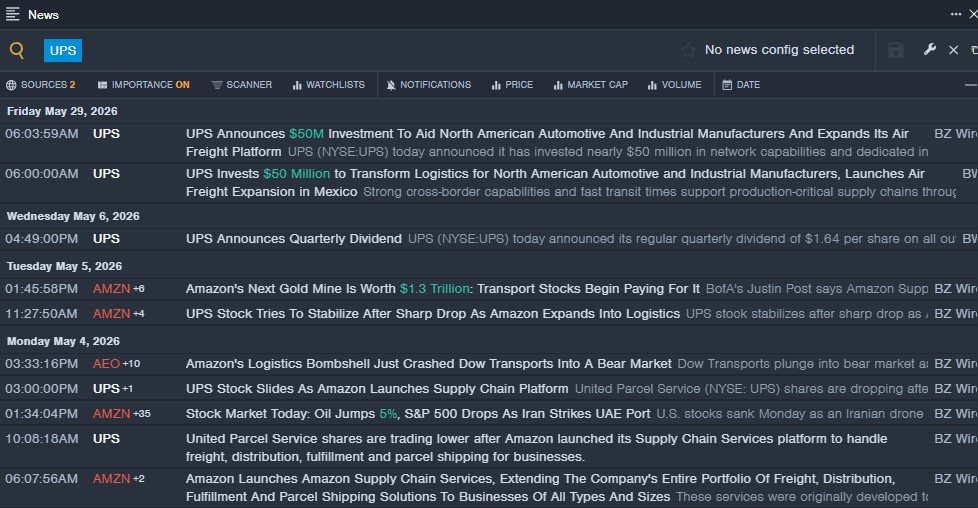The image size is (978, 508).
Task: Open the WATCHLISTS filter
Action: pyautogui.click(x=329, y=85)
